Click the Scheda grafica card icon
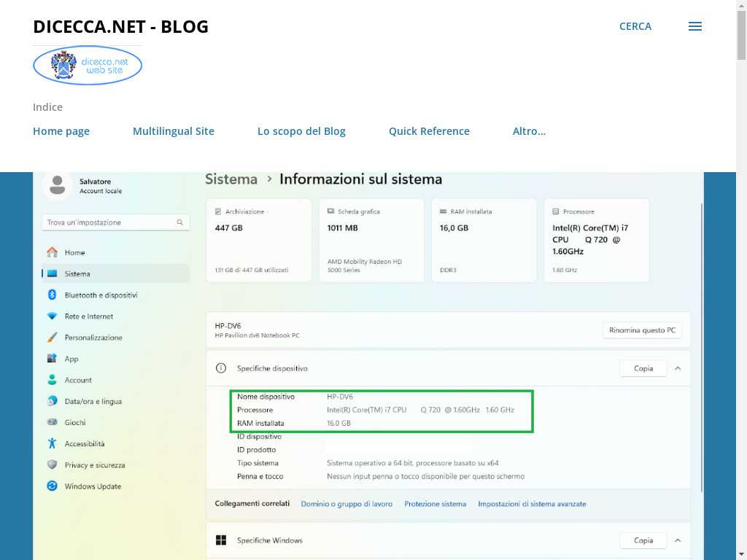This screenshot has width=747, height=560. (330, 211)
